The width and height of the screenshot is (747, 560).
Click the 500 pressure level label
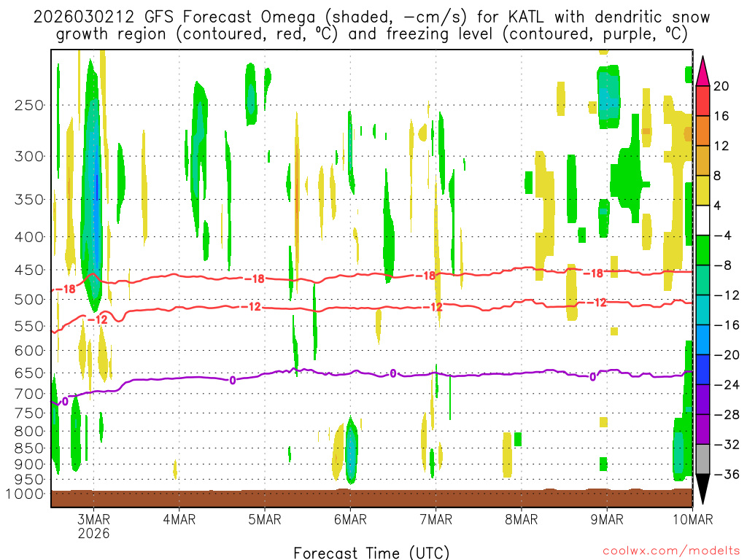click(29, 300)
